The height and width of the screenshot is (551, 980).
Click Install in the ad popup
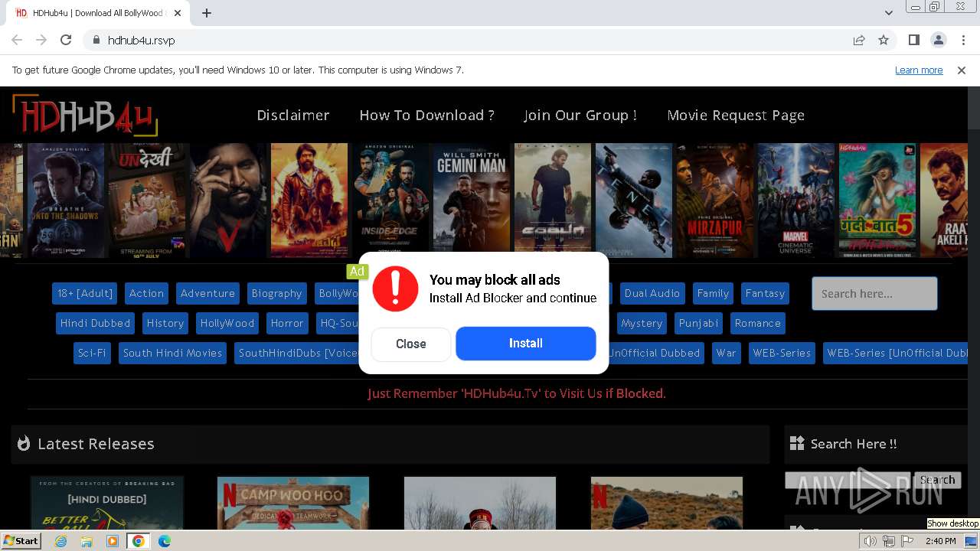pos(526,344)
